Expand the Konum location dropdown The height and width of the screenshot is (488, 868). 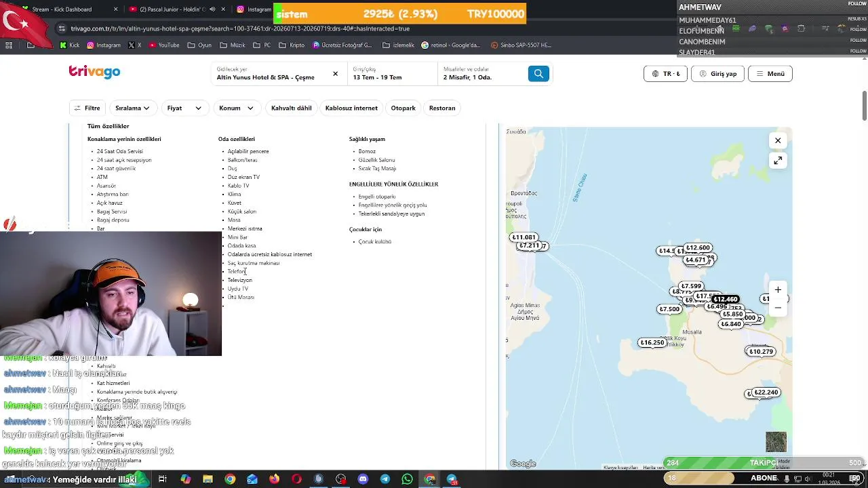(236, 108)
